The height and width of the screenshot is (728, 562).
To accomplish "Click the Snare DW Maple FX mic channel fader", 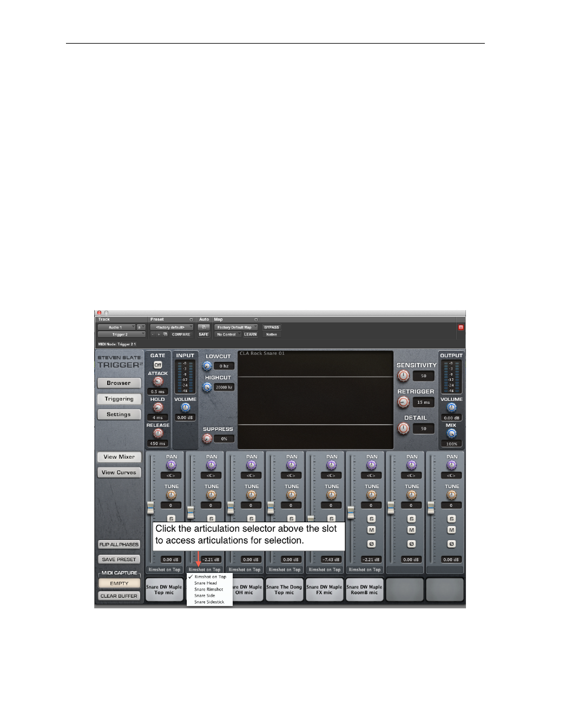I will pyautogui.click(x=310, y=518).
